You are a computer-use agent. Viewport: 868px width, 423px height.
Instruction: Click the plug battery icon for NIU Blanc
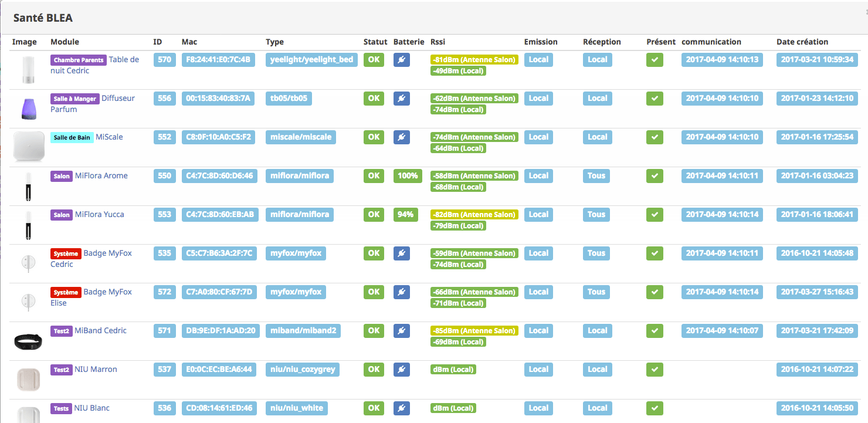tap(402, 408)
